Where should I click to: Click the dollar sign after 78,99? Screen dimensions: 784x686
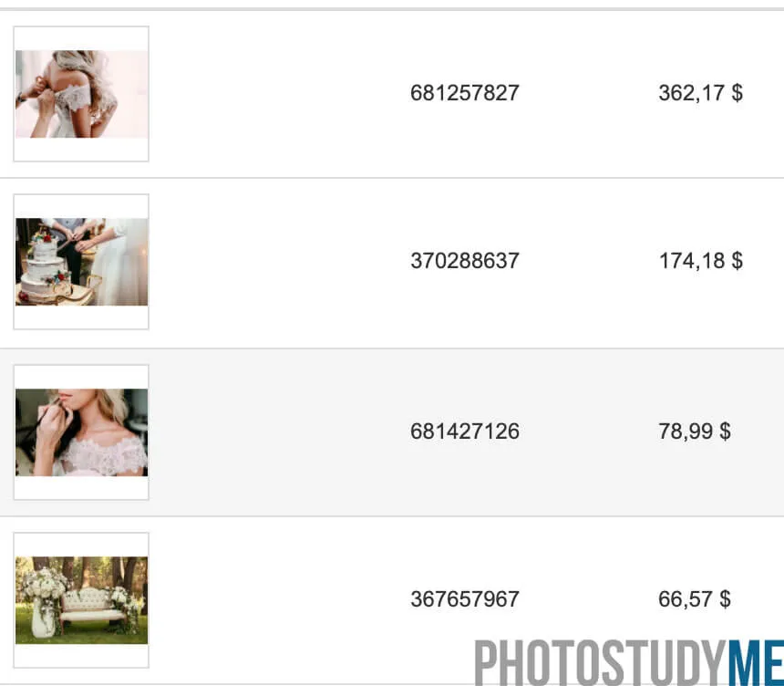725,431
